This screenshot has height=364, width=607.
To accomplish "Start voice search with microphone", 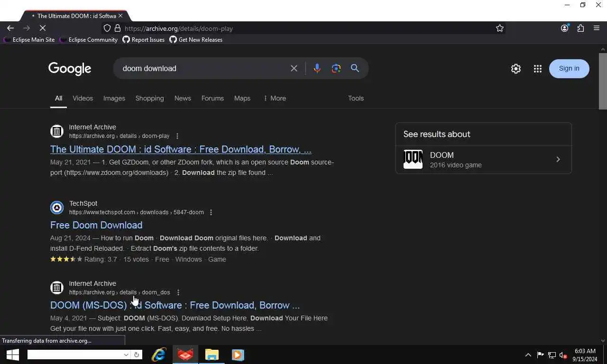I will coord(317,68).
